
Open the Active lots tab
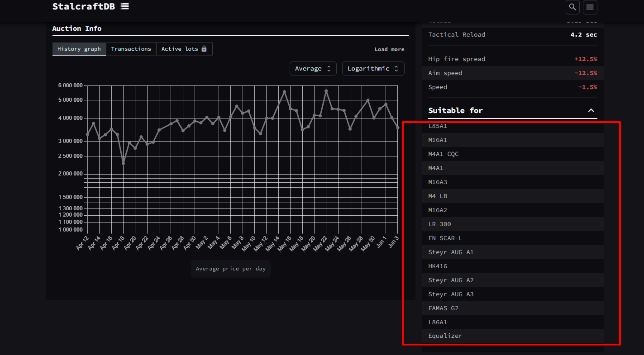point(184,49)
